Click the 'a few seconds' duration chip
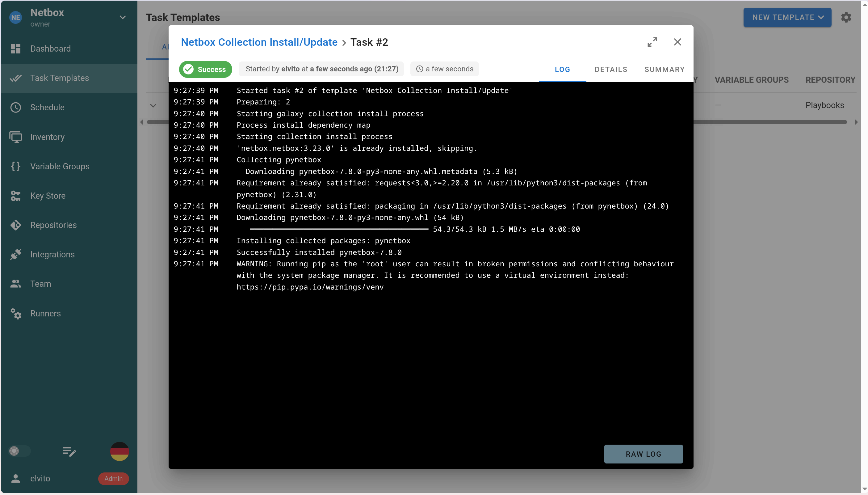Screen dimensions: 868x495 (x=444, y=69)
